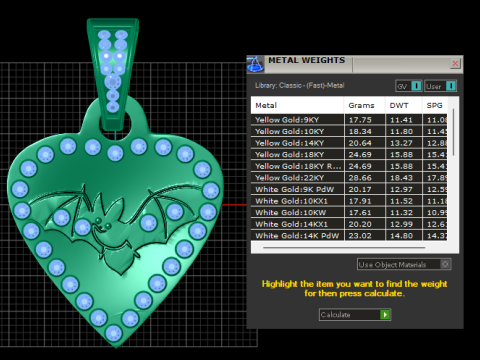Close the Metal Weights panel
Viewport: 480px width, 360px height.
tap(455, 63)
